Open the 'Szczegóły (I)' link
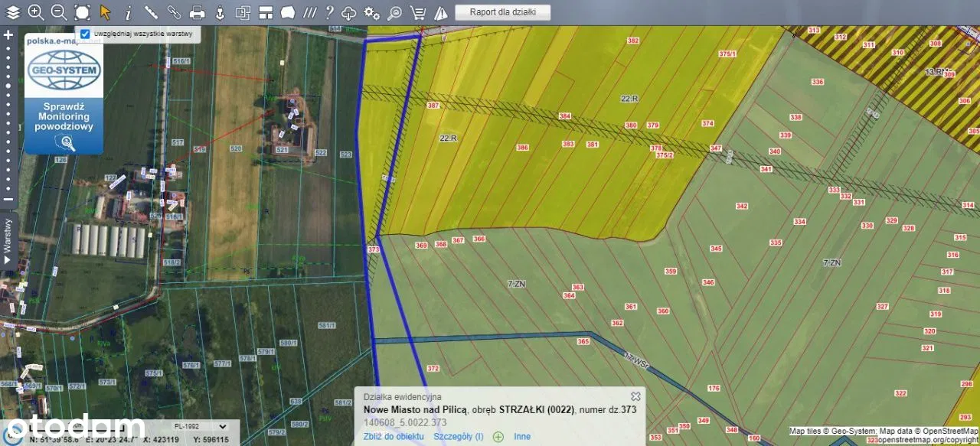 [x=458, y=437]
